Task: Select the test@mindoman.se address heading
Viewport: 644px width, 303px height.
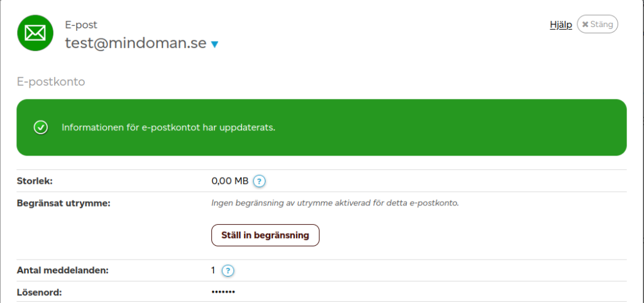Action: 135,43
